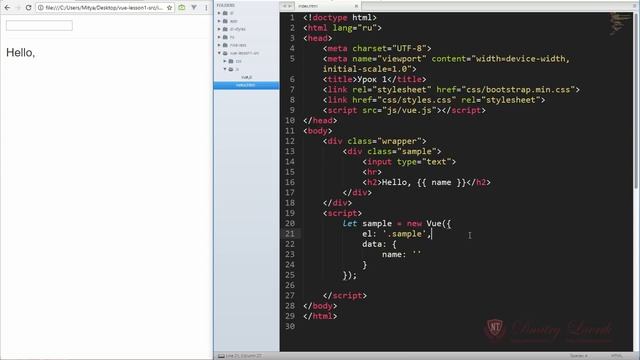Click the "let sample = new Vue" line

397,223
